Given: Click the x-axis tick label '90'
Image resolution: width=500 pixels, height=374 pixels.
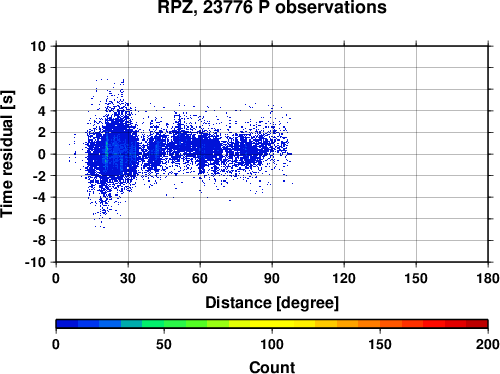Looking at the screenshot, I should 272,278.
